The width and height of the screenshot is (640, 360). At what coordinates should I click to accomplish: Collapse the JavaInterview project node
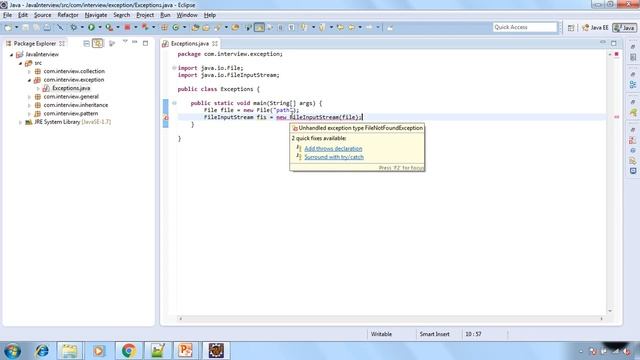(x=11, y=54)
